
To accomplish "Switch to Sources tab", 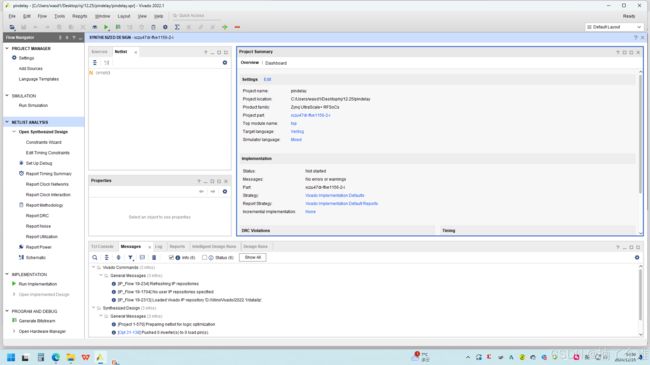I will (x=99, y=52).
